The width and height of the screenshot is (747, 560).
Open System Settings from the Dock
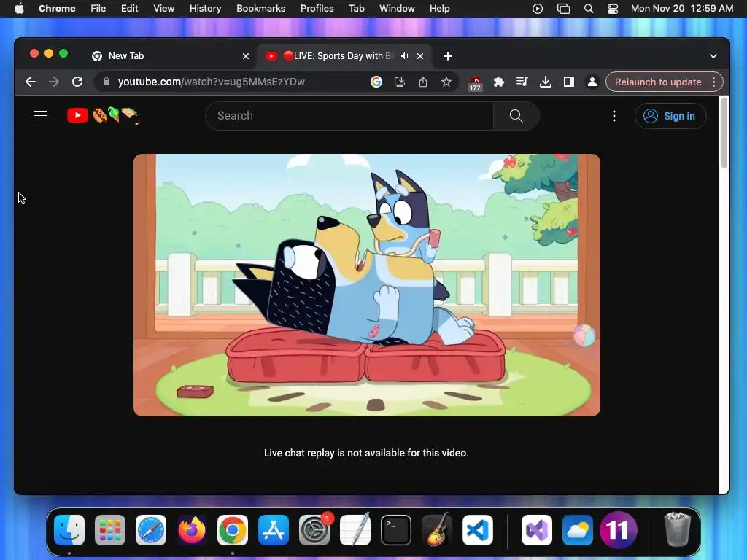314,530
